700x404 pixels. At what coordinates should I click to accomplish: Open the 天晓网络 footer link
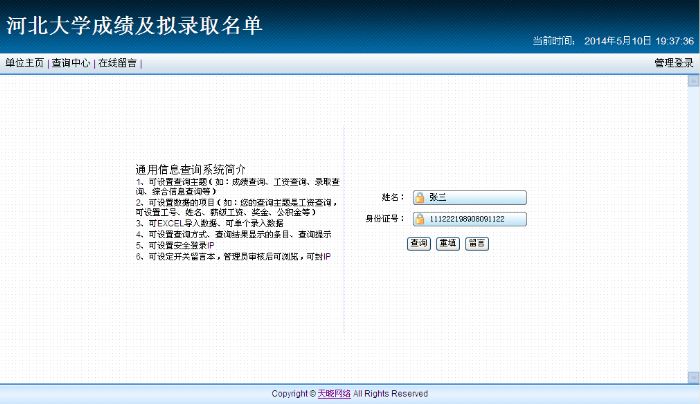click(334, 394)
